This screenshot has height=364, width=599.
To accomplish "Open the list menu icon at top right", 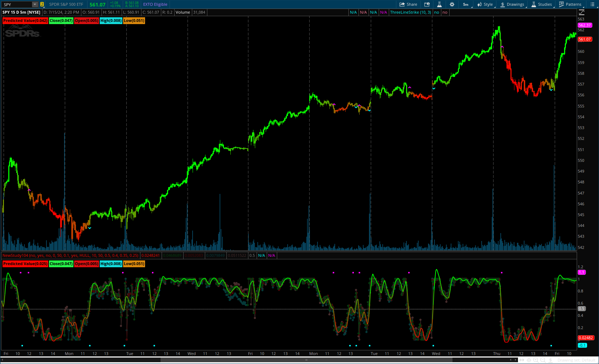I will pos(592,4).
